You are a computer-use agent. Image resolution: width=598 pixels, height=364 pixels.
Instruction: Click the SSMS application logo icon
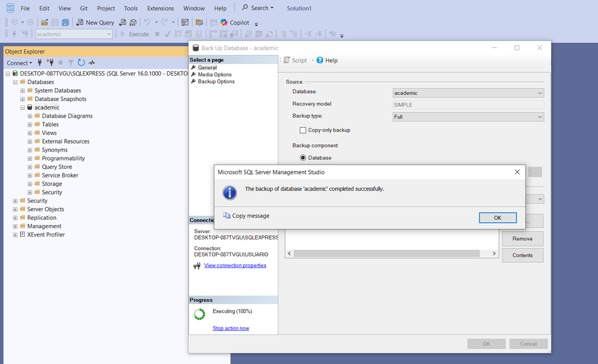pyautogui.click(x=10, y=8)
